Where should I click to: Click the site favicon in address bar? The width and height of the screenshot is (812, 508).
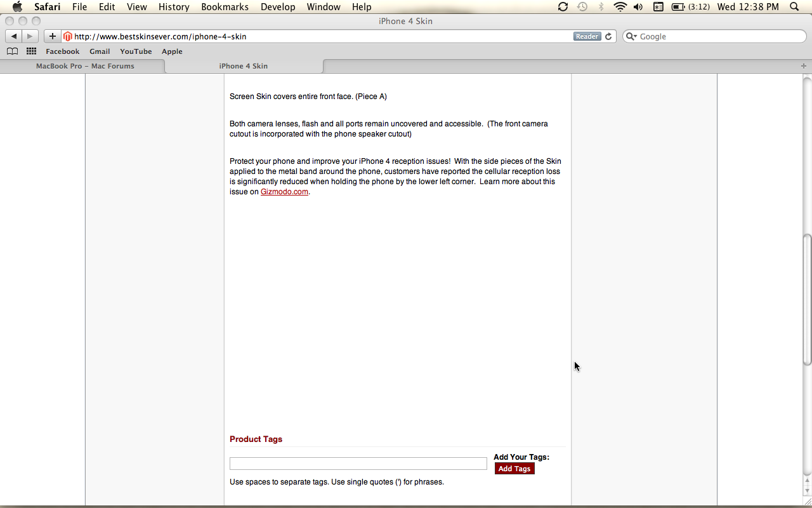(67, 36)
